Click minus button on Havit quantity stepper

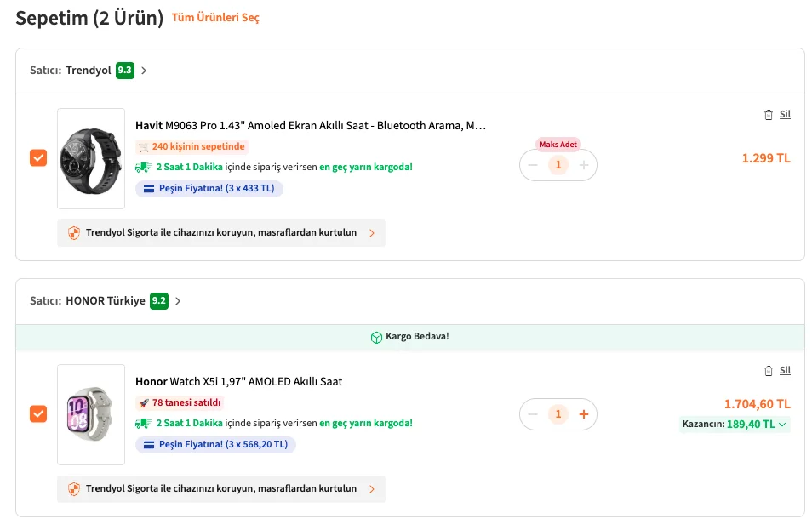tap(533, 165)
